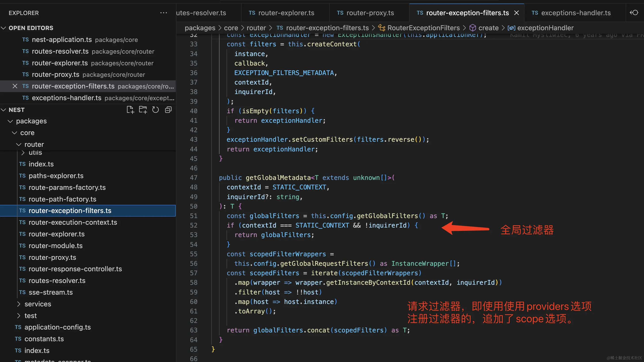Refresh the NEST explorer tree
The height and width of the screenshot is (362, 644).
(156, 110)
